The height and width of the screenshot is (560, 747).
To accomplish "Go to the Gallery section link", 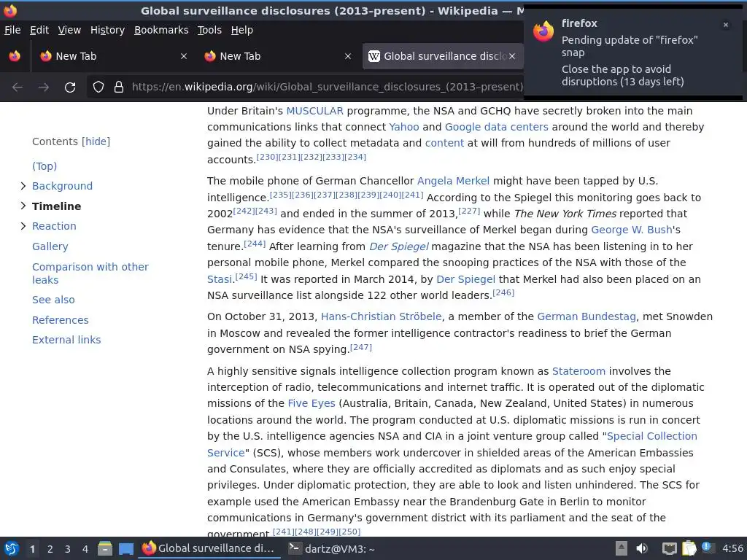I will tap(50, 246).
